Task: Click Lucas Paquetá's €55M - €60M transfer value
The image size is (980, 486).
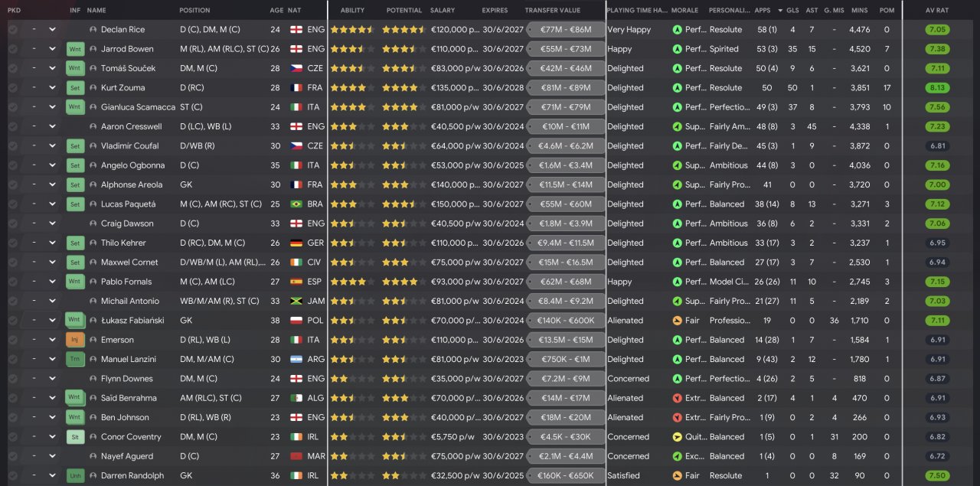Action: [566, 204]
